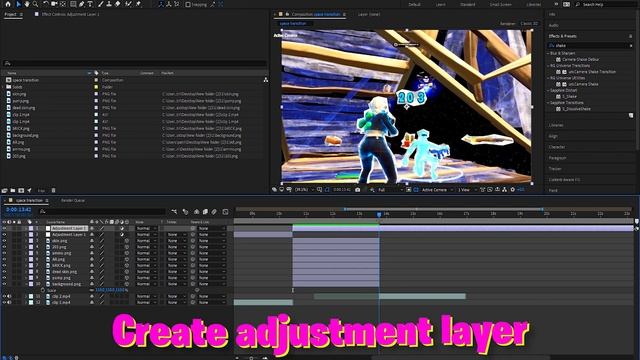Open the 1 View layout dropdown
The height and width of the screenshot is (360, 640).
coord(467,190)
